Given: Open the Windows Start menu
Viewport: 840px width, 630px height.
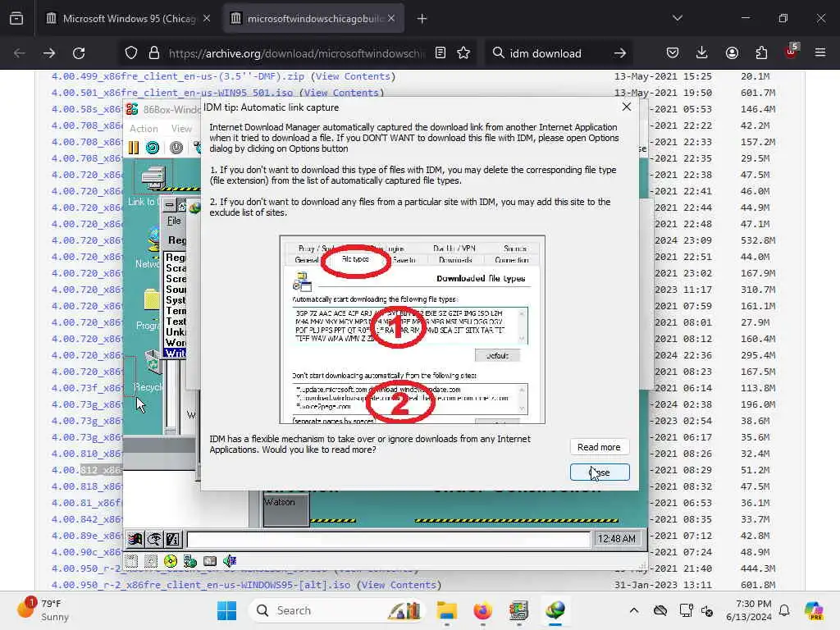Looking at the screenshot, I should pos(226,610).
